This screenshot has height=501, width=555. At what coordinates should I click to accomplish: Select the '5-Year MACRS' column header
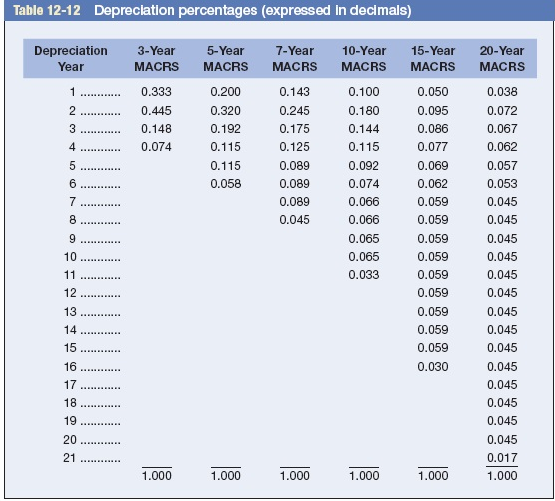tap(225, 58)
